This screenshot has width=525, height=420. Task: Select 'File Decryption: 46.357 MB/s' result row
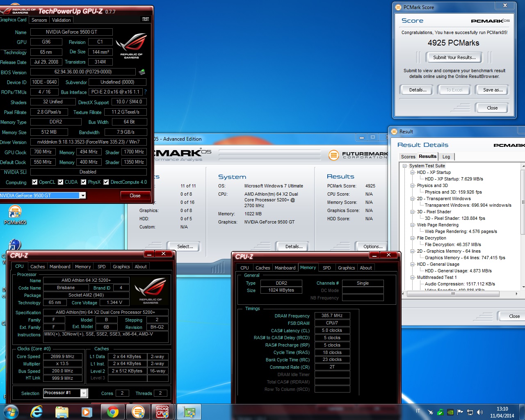[x=453, y=244]
